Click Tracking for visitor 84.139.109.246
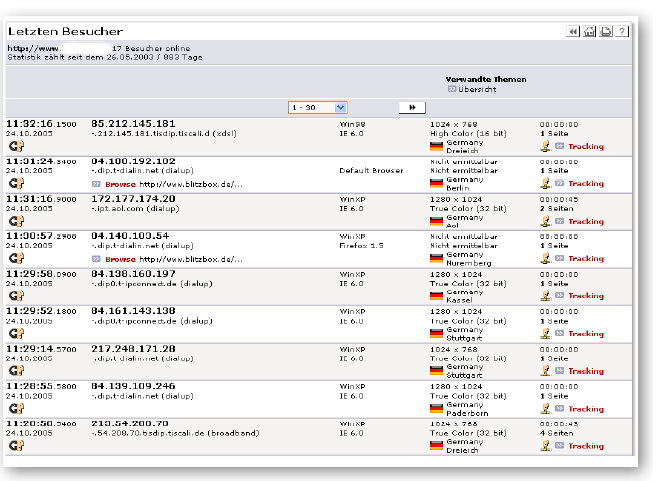This screenshot has height=481, width=659. (586, 409)
